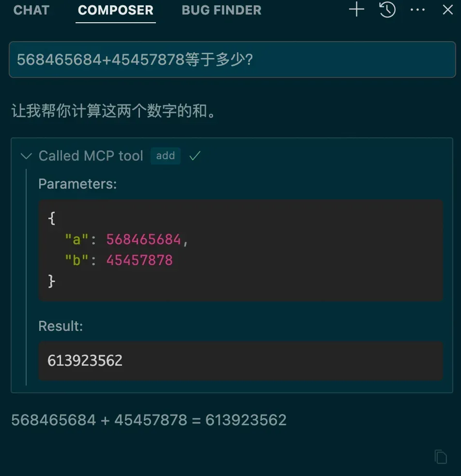The height and width of the screenshot is (476, 461).
Task: Select the COMPOSER tab
Action: coord(115,10)
